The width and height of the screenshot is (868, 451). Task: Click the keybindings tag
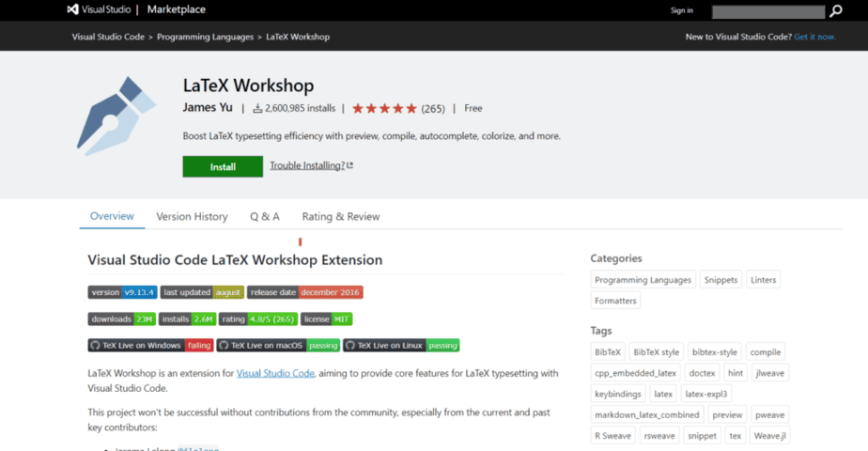pyautogui.click(x=618, y=394)
